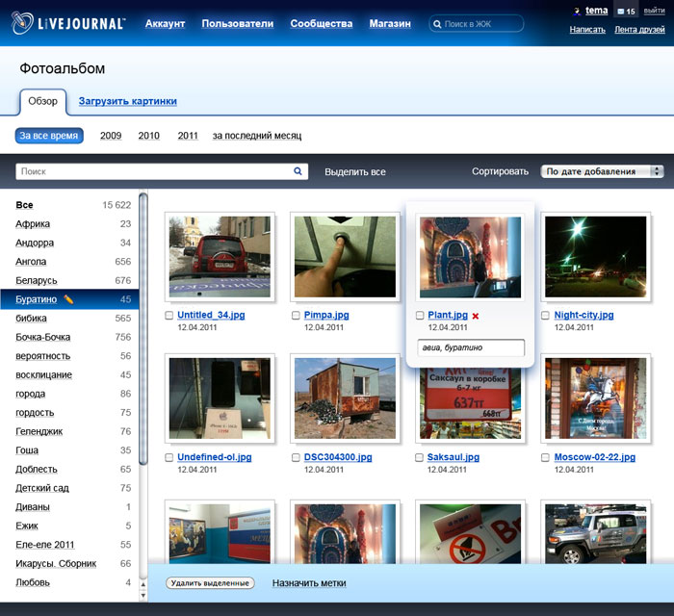The image size is (674, 616).
Task: Open the messages envelope icon showing 15
Action: [x=620, y=12]
